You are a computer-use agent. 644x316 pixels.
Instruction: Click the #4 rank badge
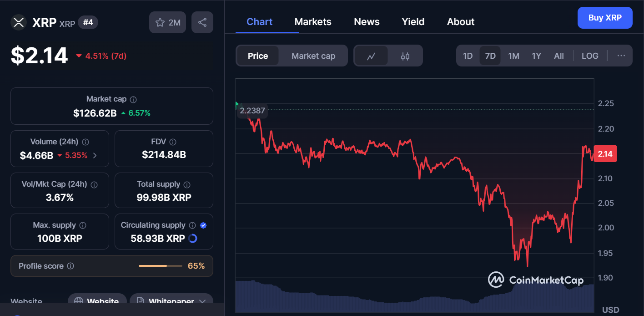[88, 22]
